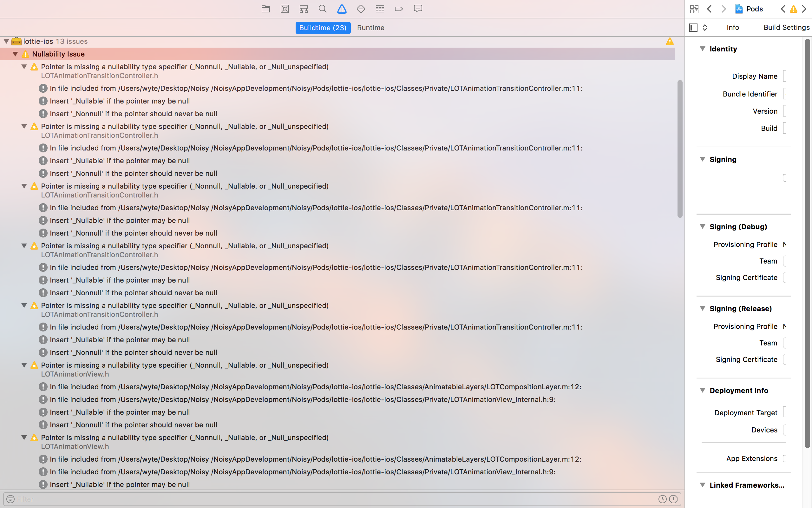Click the Build label
812x508 pixels.
point(769,128)
